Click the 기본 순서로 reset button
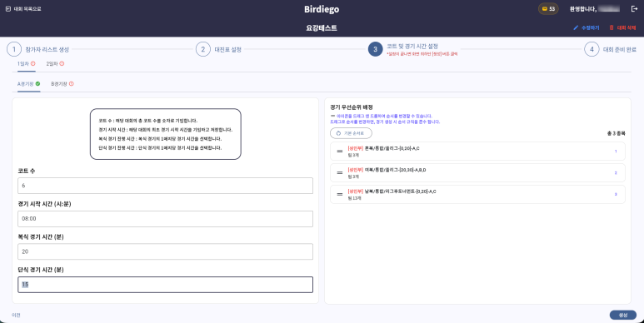This screenshot has height=323, width=644. tap(352, 133)
